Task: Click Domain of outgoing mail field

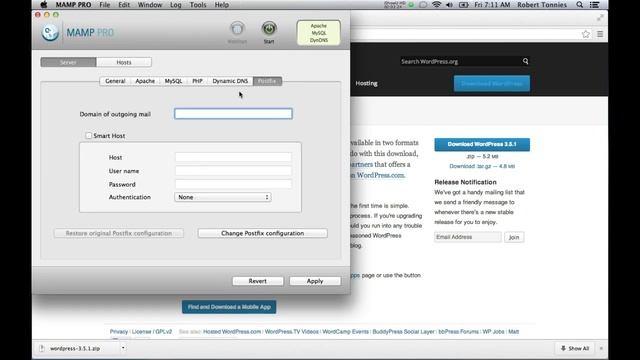Action: click(x=233, y=114)
